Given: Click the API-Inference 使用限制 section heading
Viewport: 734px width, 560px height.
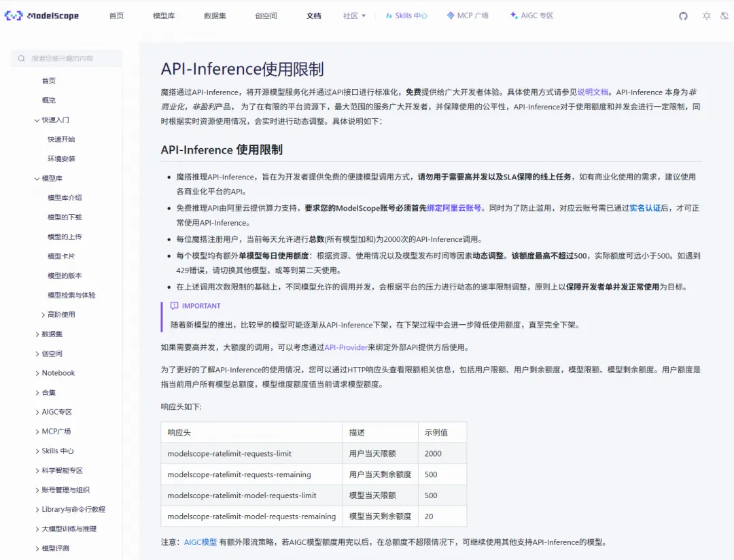Looking at the screenshot, I should point(222,150).
